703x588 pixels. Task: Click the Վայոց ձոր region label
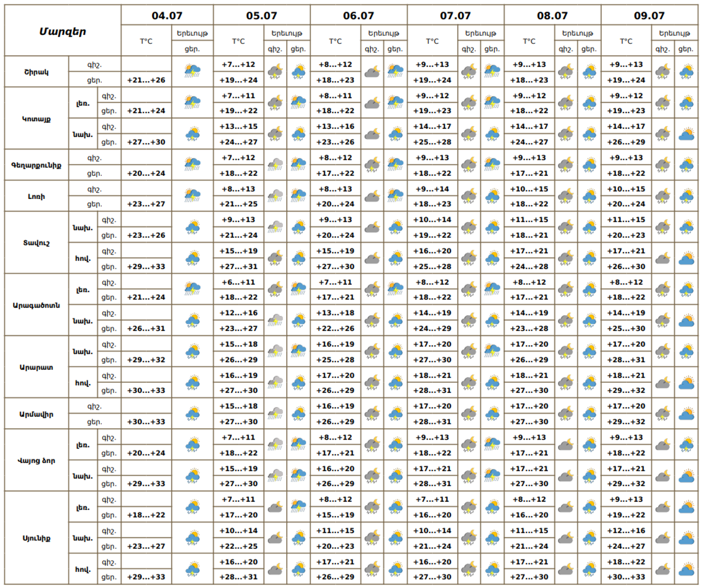point(37,460)
